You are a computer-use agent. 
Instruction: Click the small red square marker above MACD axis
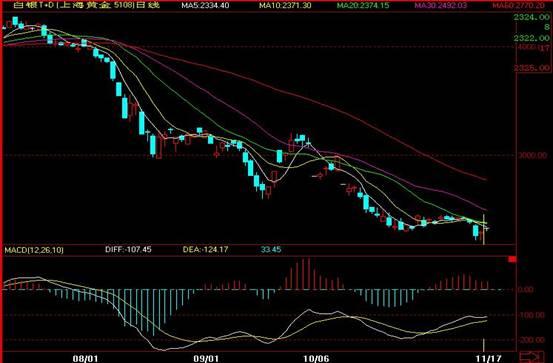[x=512, y=260]
